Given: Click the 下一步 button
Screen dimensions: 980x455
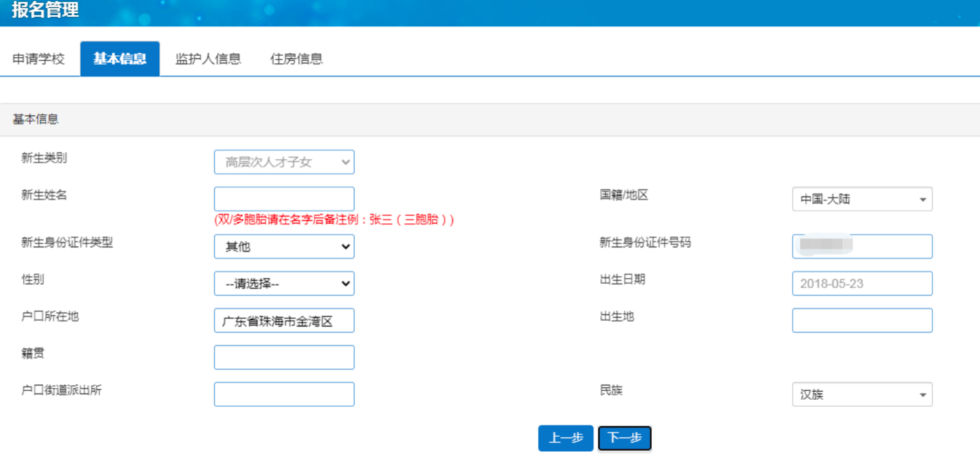Looking at the screenshot, I should pyautogui.click(x=624, y=439).
